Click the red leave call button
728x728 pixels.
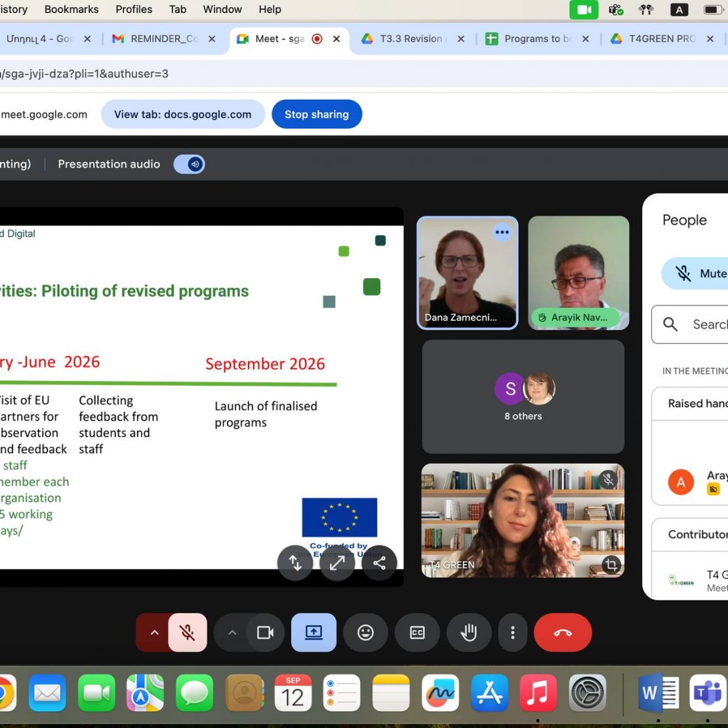point(562,632)
